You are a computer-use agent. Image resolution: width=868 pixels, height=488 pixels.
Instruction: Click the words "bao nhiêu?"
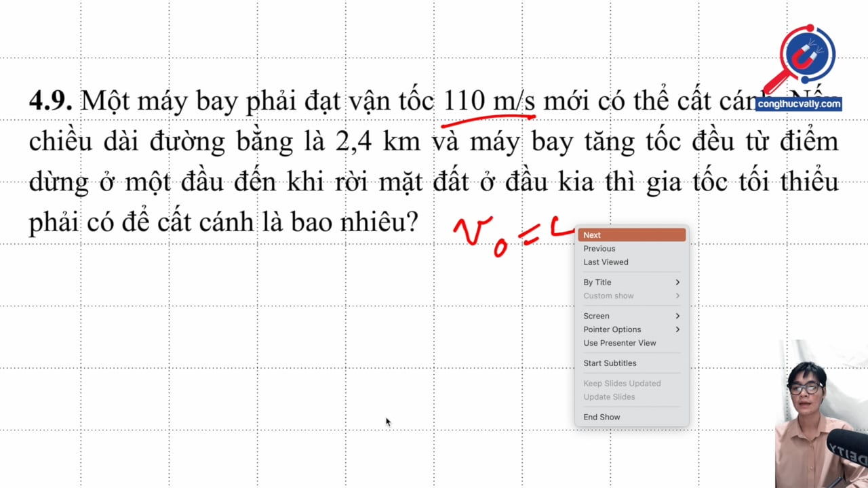click(354, 222)
